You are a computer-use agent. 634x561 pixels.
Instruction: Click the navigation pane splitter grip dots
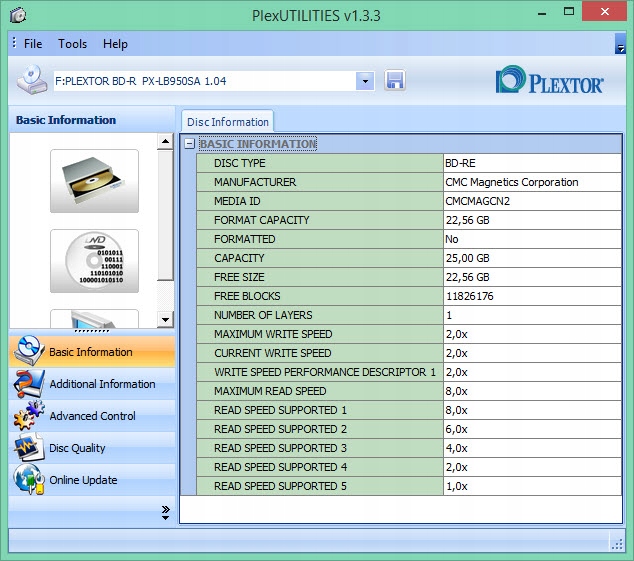tap(92, 331)
